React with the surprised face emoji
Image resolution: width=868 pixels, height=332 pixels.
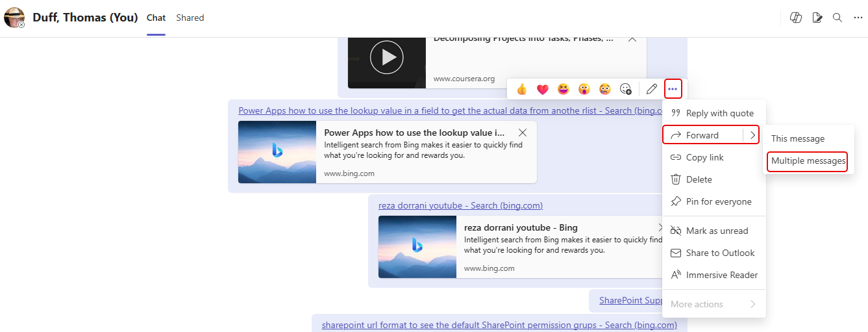(584, 89)
